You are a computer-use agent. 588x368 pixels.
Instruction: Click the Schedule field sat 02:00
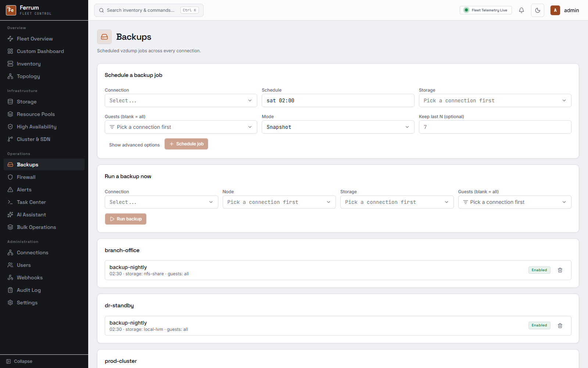pos(338,100)
